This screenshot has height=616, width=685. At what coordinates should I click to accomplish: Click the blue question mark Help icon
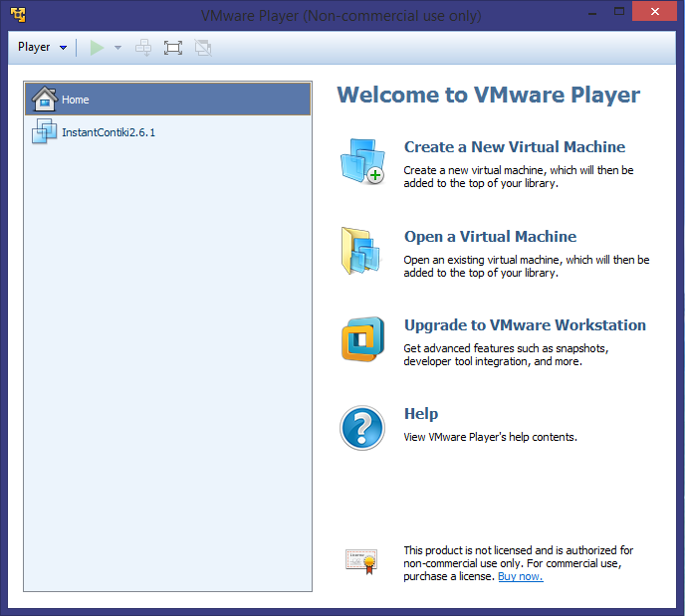[x=362, y=428]
